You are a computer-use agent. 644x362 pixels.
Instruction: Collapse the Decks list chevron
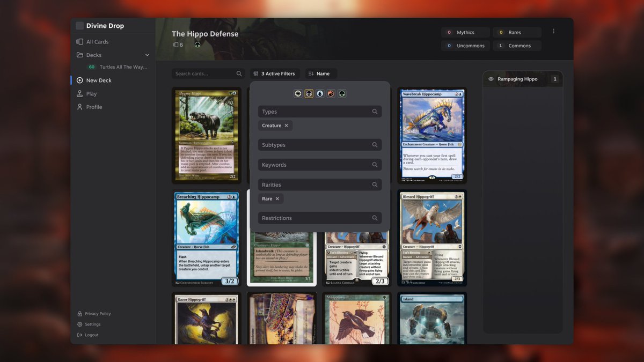(147, 55)
